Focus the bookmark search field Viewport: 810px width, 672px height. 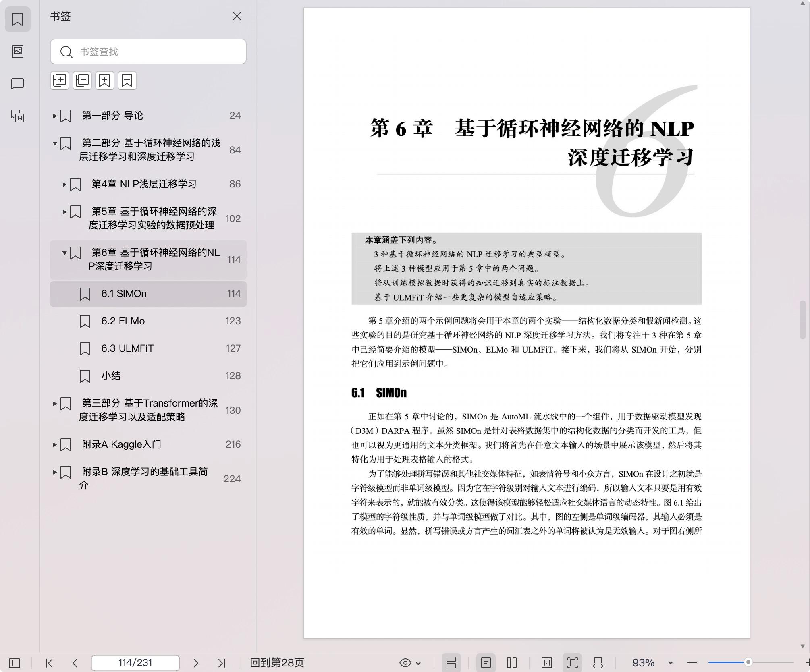148,52
